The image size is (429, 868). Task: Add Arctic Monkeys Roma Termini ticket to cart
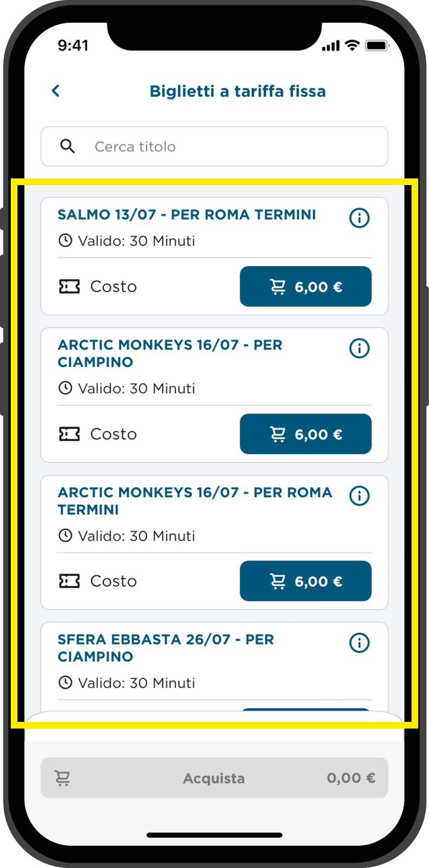(x=306, y=581)
